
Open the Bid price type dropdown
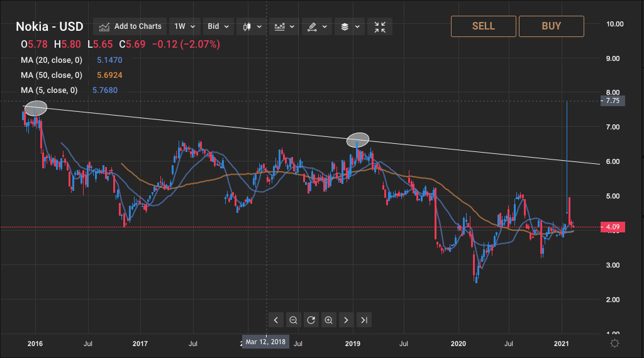pos(218,26)
